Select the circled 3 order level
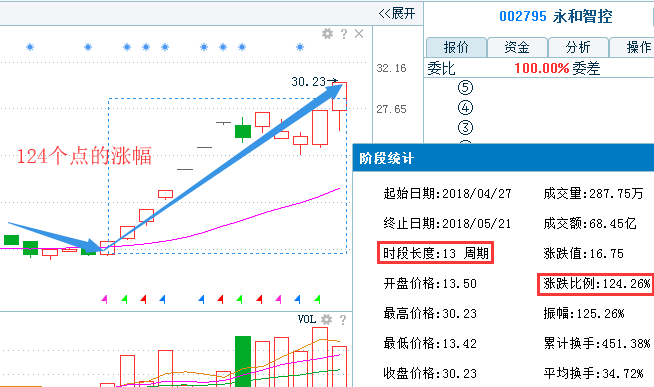This screenshot has height=387, width=654. pyautogui.click(x=465, y=127)
